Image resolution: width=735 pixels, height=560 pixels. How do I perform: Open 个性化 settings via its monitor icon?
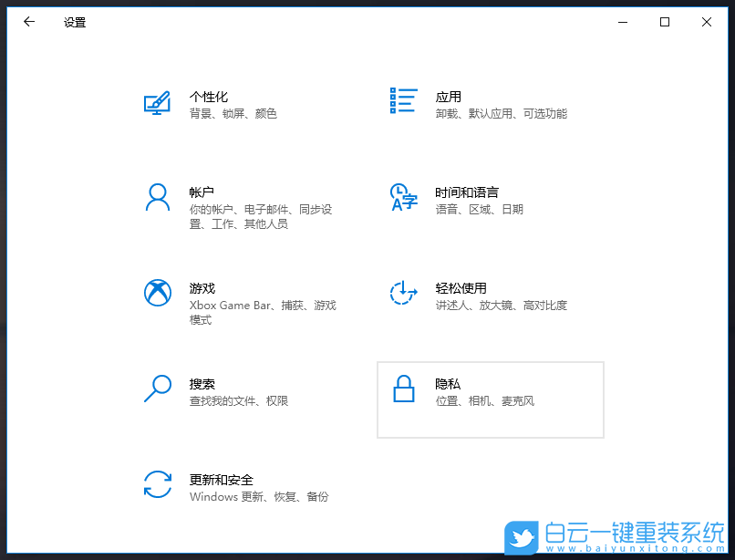[157, 103]
